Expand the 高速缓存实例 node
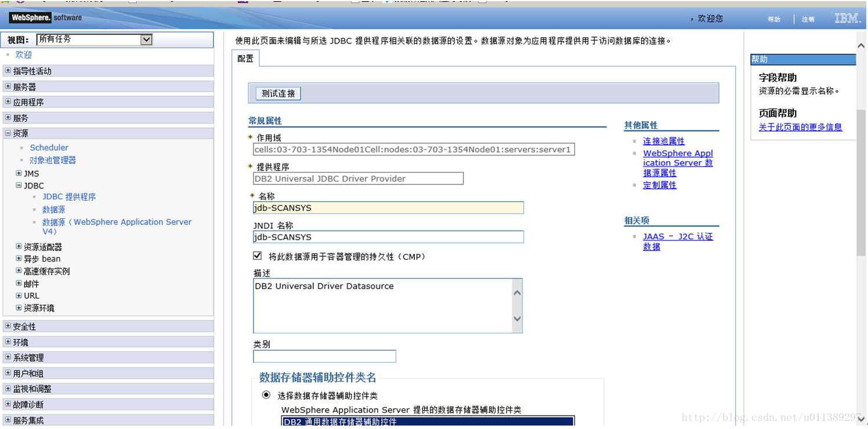868x429 pixels. coord(19,271)
